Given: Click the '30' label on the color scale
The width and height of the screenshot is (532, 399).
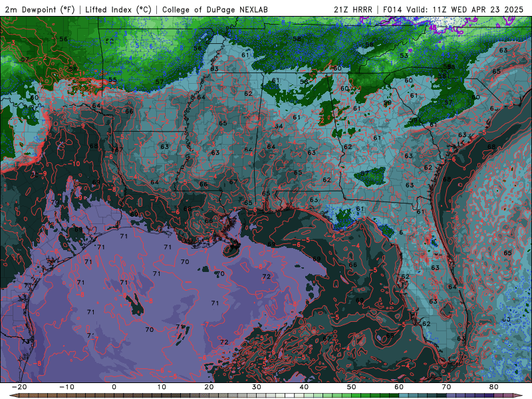Looking at the screenshot, I should 257,387.
